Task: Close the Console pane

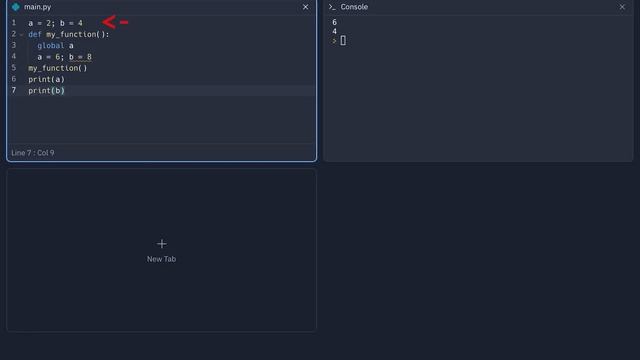Action: [x=622, y=7]
